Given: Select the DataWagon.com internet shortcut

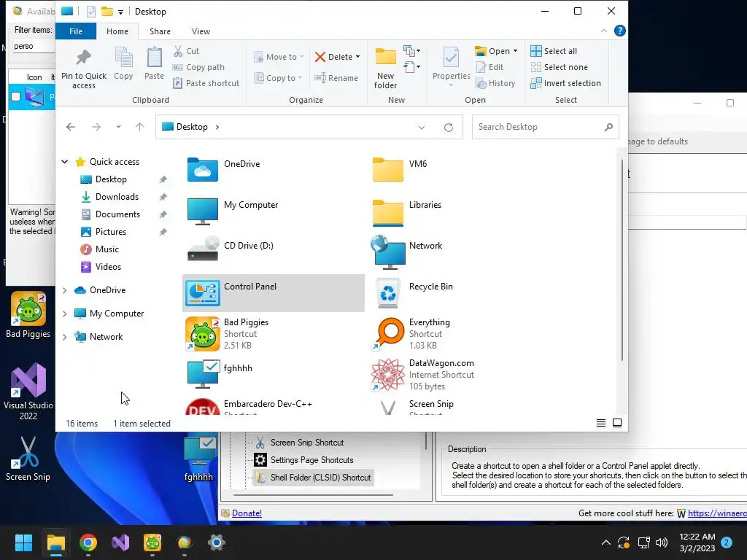Looking at the screenshot, I should (459, 375).
